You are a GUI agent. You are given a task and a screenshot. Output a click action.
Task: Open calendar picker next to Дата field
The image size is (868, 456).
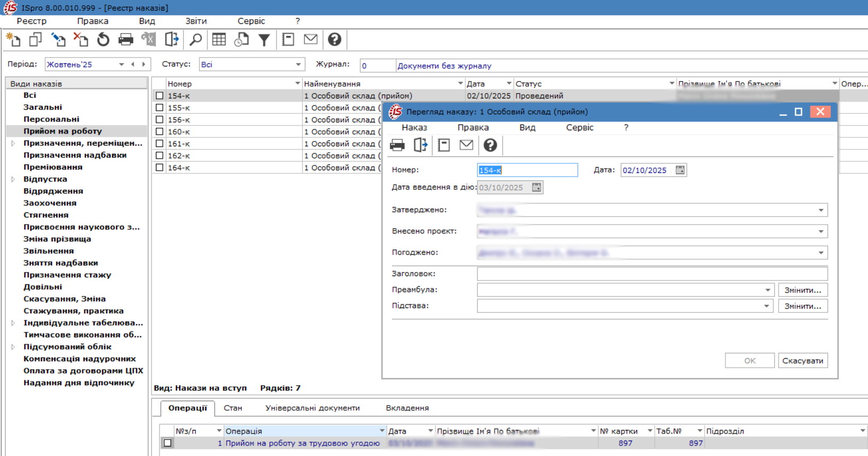680,170
